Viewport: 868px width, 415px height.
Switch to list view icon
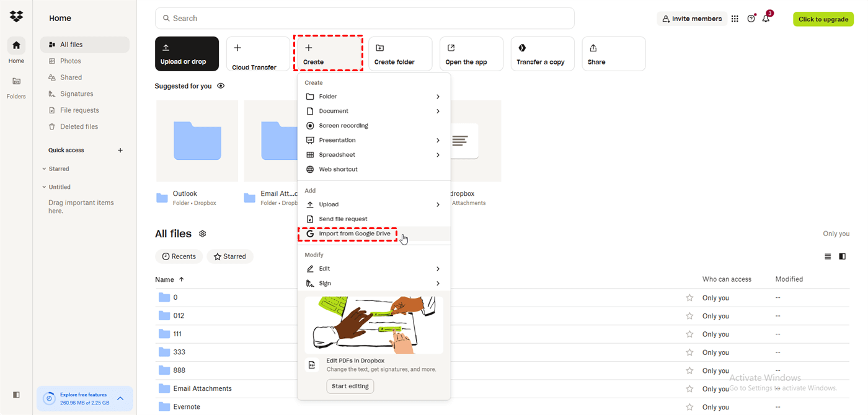(x=828, y=256)
